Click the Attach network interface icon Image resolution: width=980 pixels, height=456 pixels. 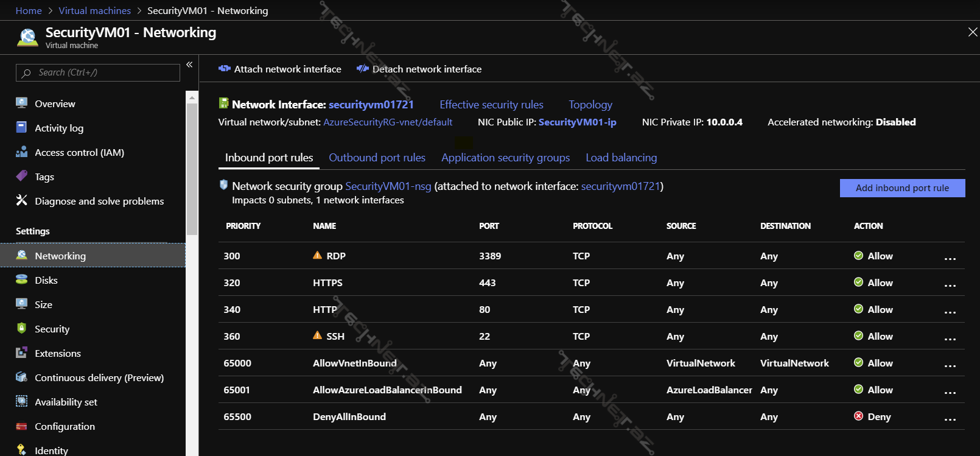point(224,69)
